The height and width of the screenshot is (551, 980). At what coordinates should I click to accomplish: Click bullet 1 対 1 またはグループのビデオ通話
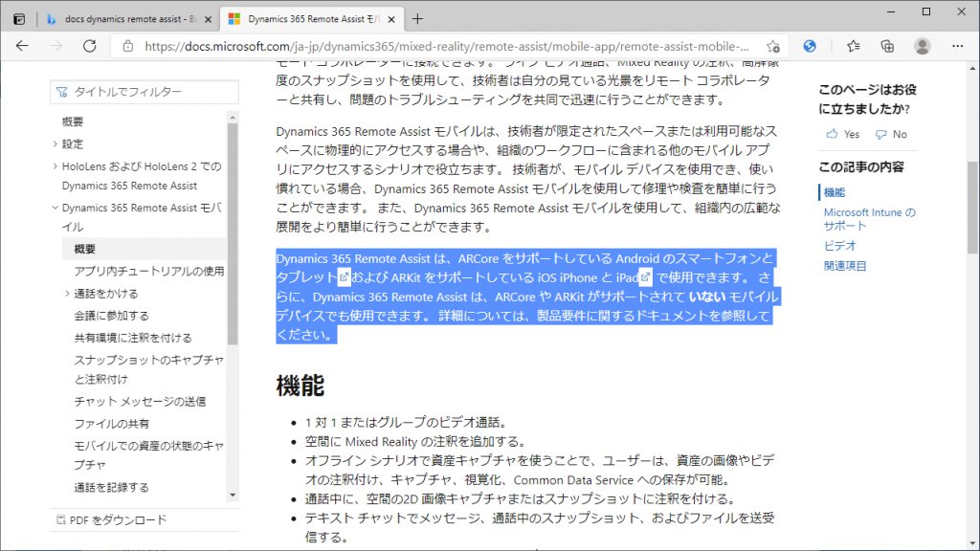click(406, 422)
